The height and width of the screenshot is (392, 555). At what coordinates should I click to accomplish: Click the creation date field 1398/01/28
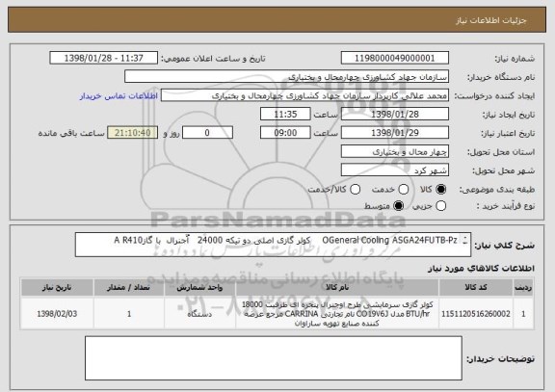(x=395, y=114)
